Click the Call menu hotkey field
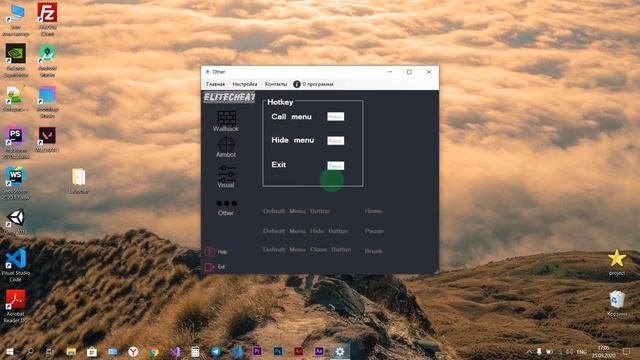640x360 pixels. click(x=336, y=117)
